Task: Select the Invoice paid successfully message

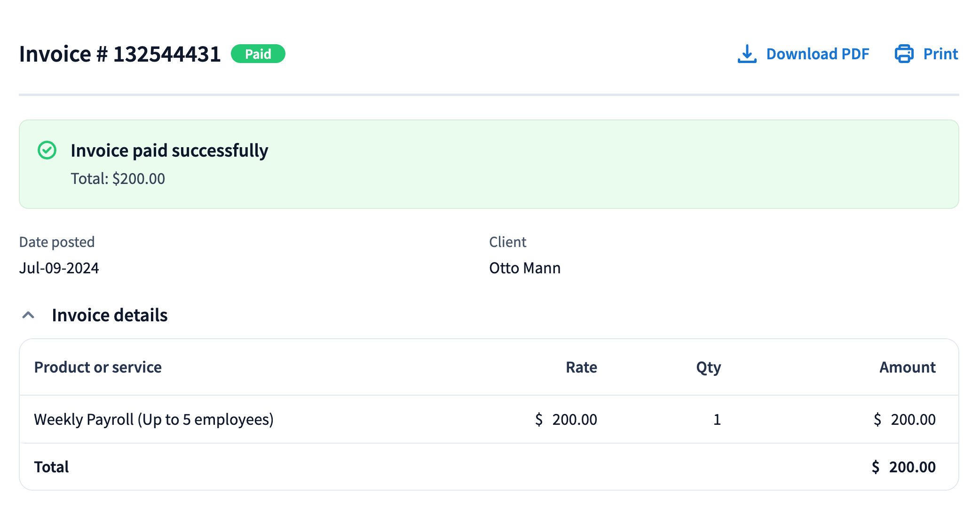Action: [169, 151]
